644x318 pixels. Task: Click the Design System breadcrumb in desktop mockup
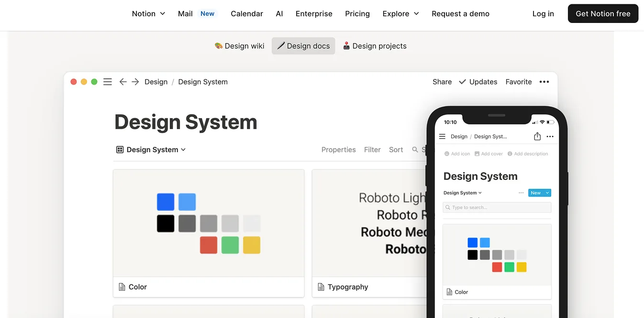(203, 82)
